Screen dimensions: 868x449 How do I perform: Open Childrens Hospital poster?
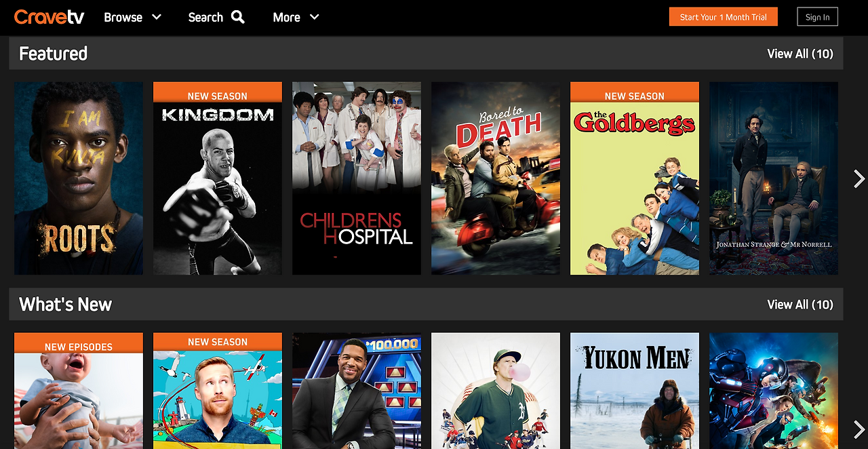click(x=357, y=178)
